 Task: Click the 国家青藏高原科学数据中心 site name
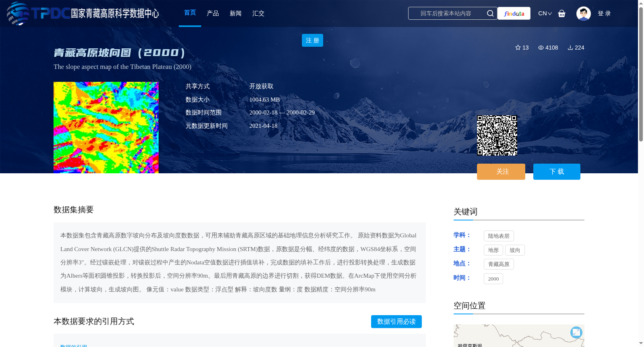click(115, 13)
